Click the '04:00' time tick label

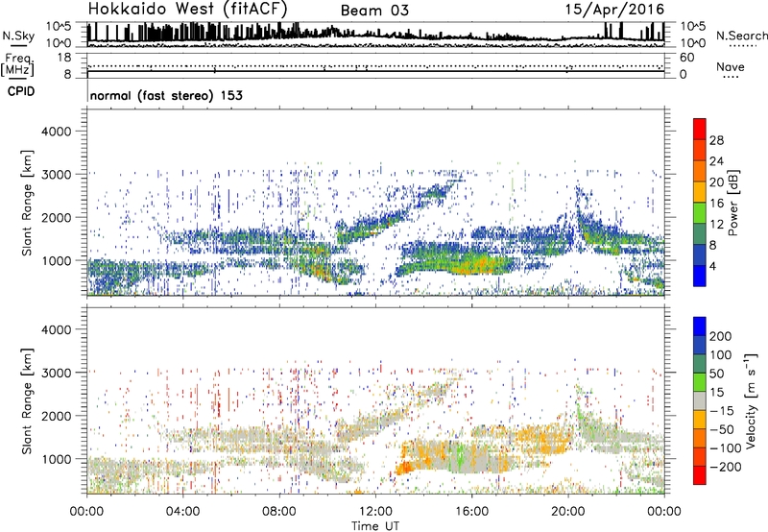(182, 512)
